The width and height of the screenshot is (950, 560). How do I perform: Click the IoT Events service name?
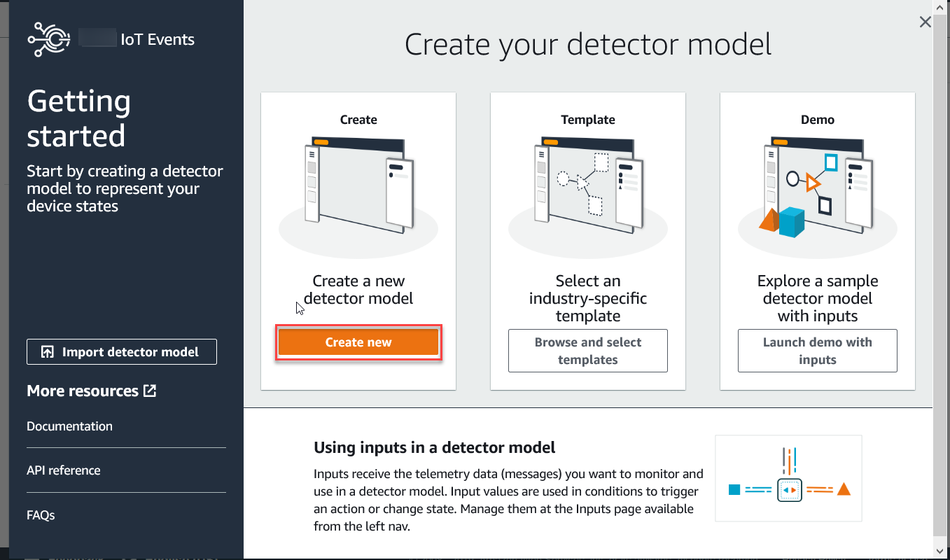[158, 40]
